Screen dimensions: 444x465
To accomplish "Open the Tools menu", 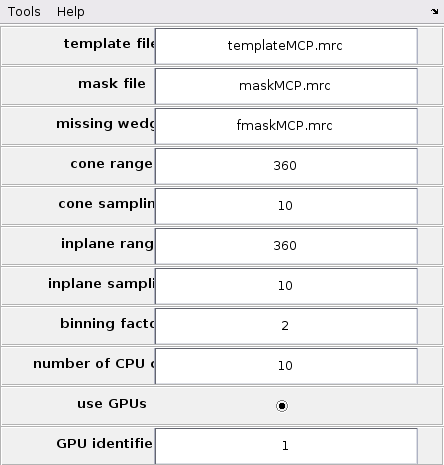I will (24, 12).
